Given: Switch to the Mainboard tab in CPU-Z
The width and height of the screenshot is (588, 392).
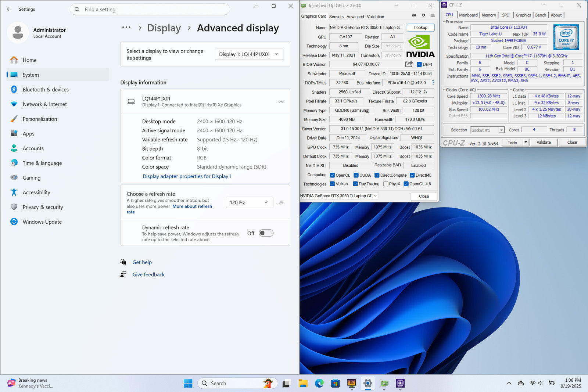Looking at the screenshot, I should tap(468, 15).
